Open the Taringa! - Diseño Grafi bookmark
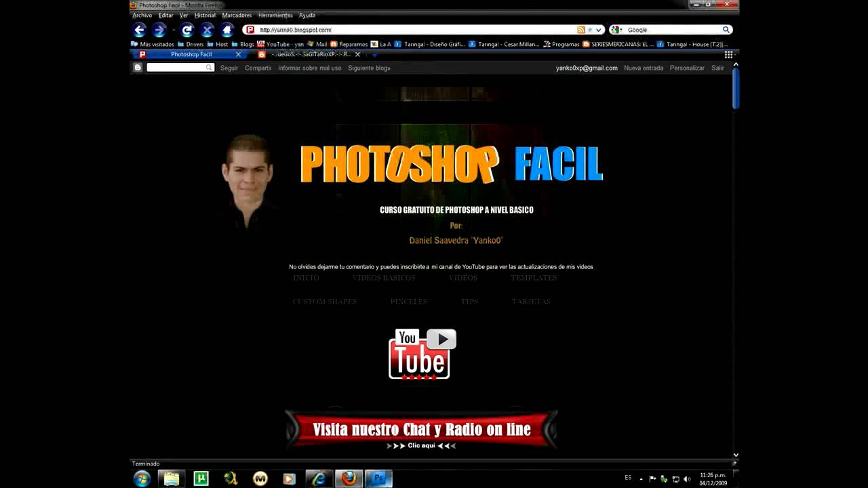868x488 pixels. (x=430, y=44)
